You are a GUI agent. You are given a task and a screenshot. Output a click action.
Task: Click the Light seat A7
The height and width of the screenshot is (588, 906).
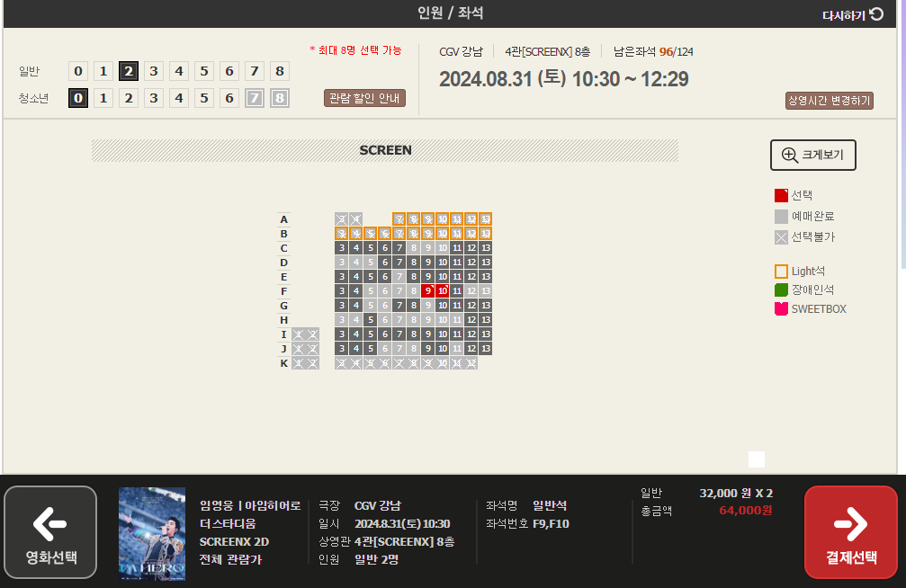[399, 218]
